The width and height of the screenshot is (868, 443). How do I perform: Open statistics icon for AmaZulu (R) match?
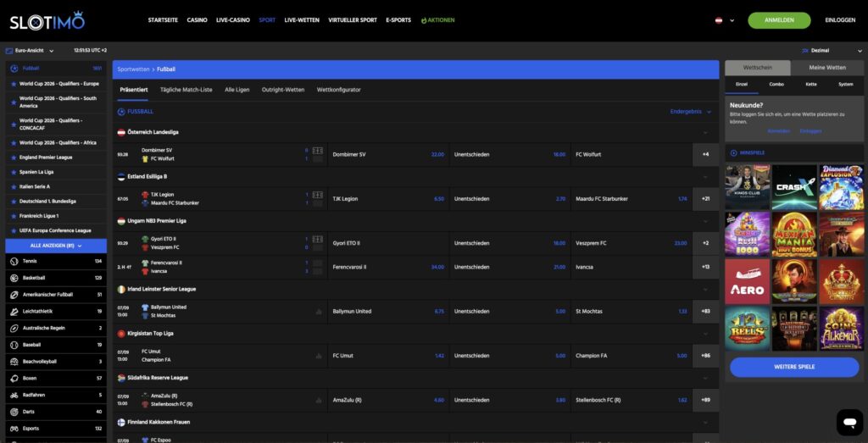[x=319, y=401]
